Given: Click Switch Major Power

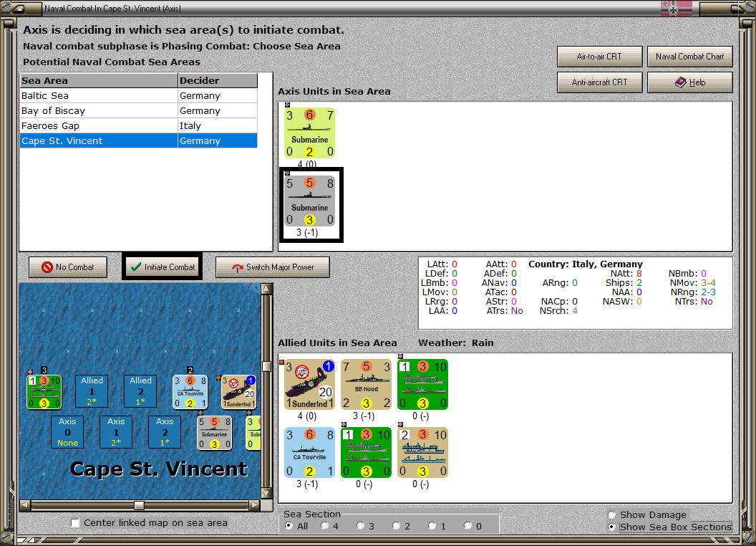Looking at the screenshot, I should click(x=273, y=267).
